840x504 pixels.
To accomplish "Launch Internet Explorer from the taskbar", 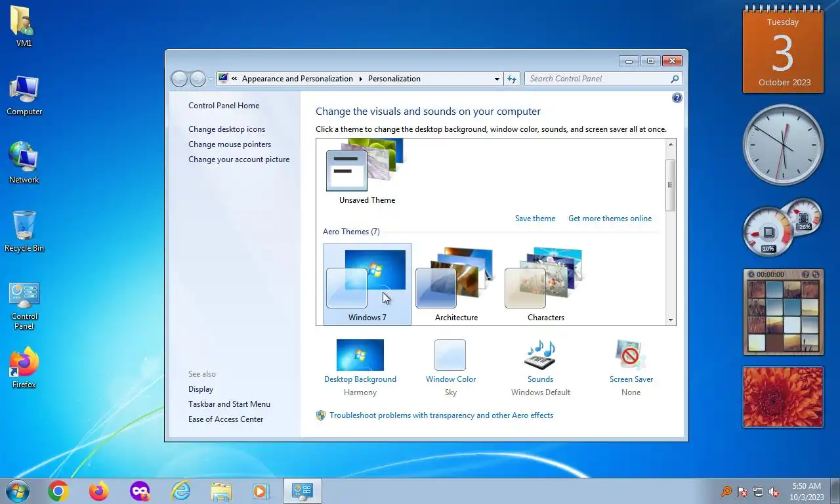I will point(180,491).
